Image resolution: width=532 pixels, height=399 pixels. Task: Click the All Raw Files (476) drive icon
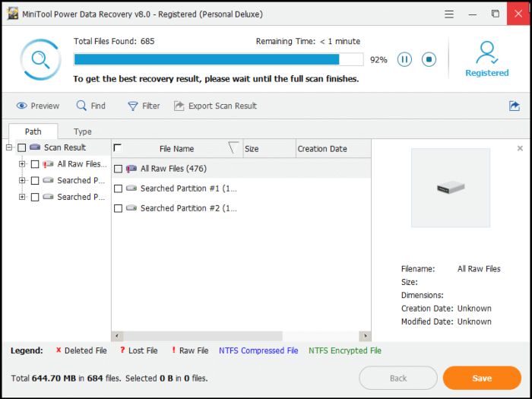[131, 169]
